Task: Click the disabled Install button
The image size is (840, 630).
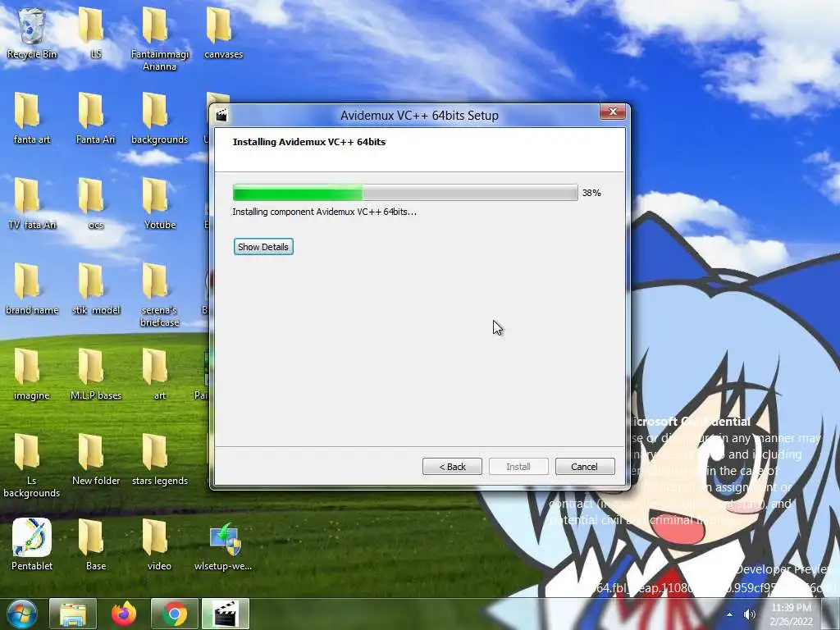Action: pyautogui.click(x=518, y=467)
